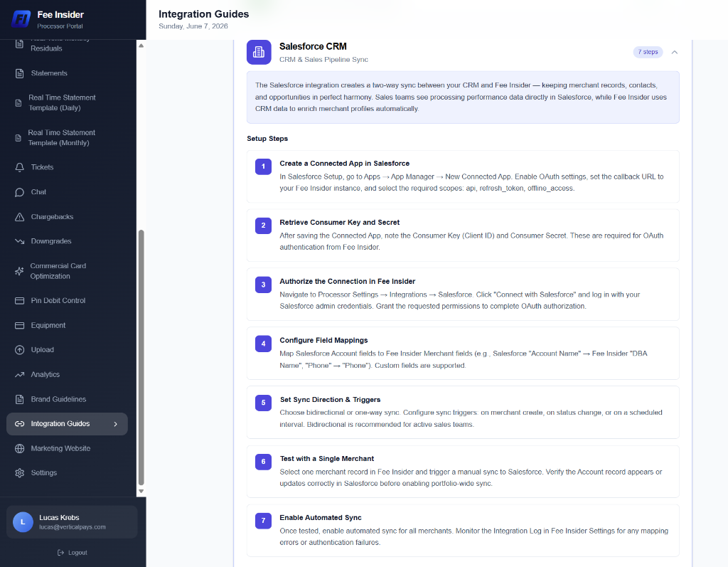Open Commercial Card Optimization
Screen dimensions: 728x567
[67, 271]
